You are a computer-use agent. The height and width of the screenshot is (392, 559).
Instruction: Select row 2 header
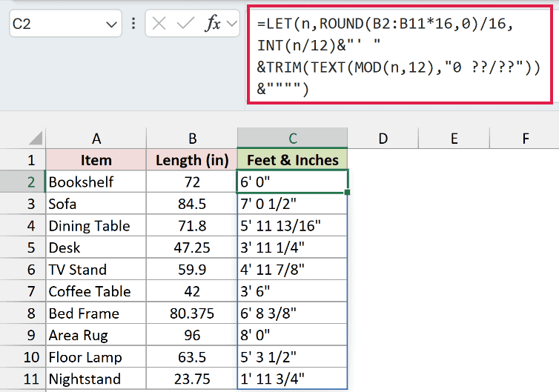pos(23,182)
